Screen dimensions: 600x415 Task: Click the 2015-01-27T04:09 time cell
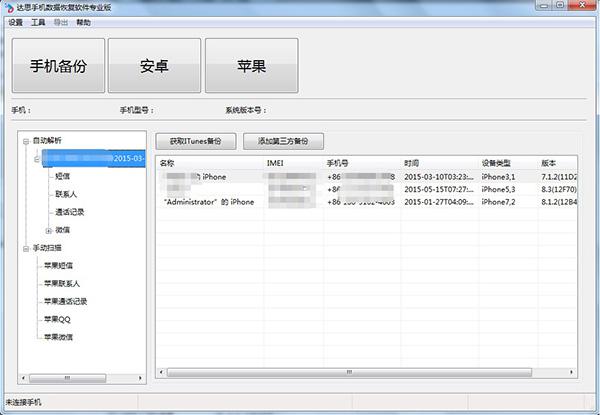(x=439, y=202)
